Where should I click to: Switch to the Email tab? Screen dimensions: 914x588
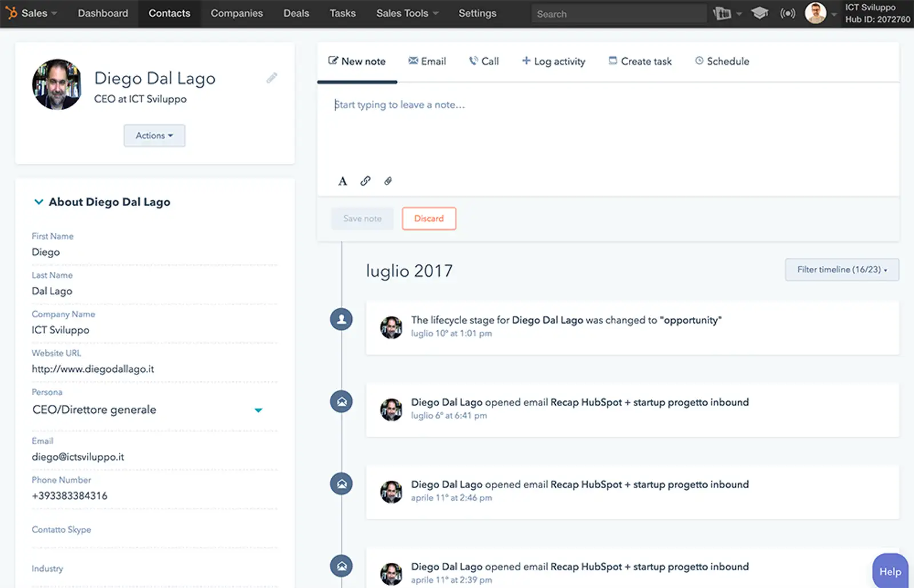[427, 61]
